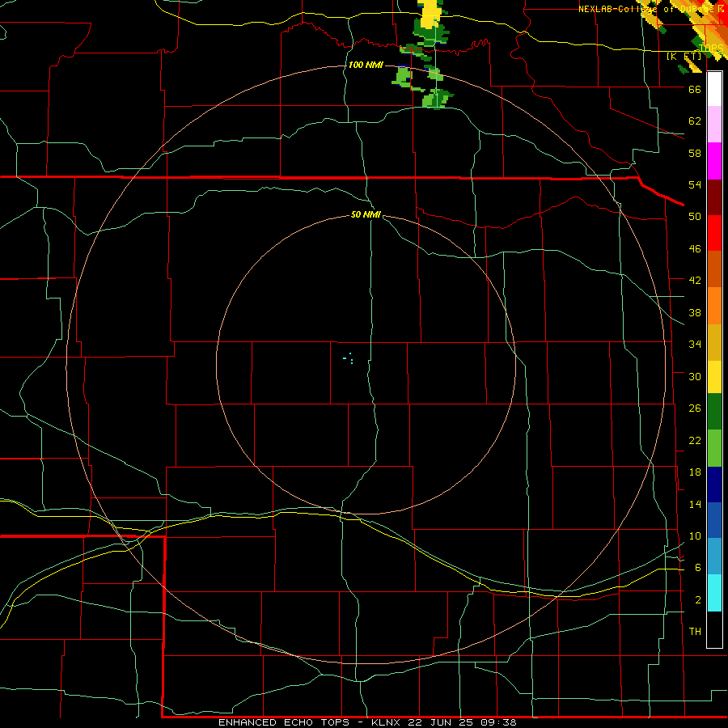
Task: Click the gold legend color segment
Action: (714, 342)
